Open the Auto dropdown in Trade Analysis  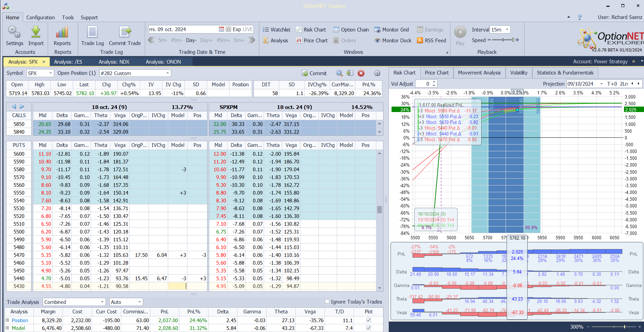(139, 302)
